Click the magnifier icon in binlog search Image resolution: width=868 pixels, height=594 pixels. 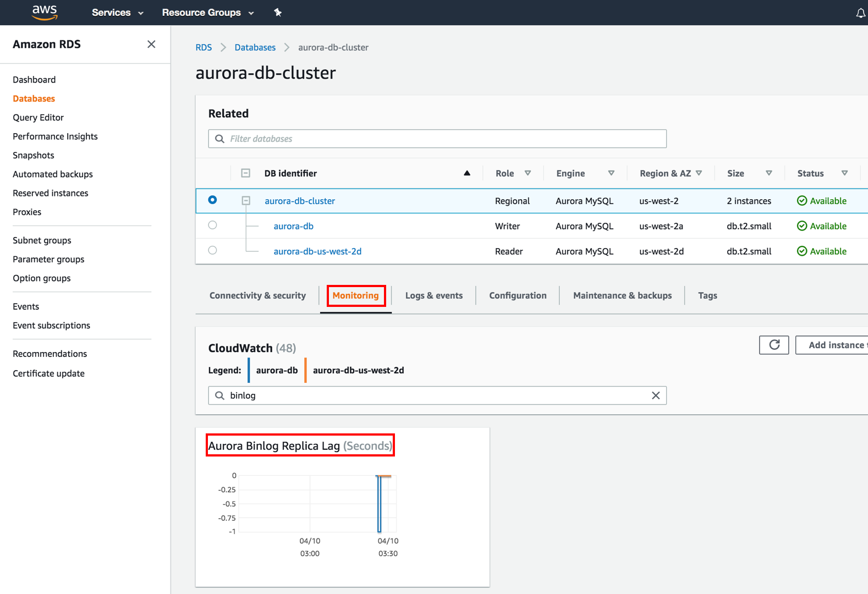tap(219, 395)
